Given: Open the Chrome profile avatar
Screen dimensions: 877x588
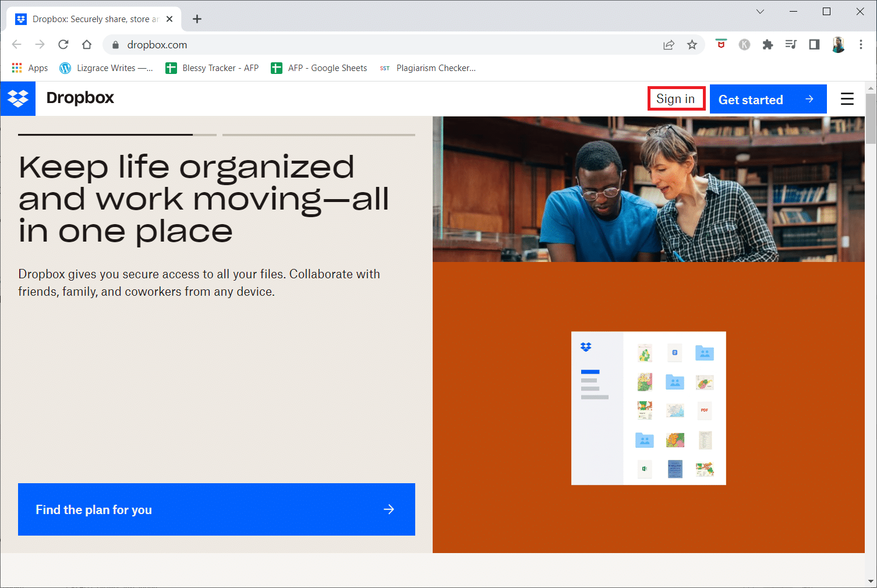Looking at the screenshot, I should [x=838, y=44].
